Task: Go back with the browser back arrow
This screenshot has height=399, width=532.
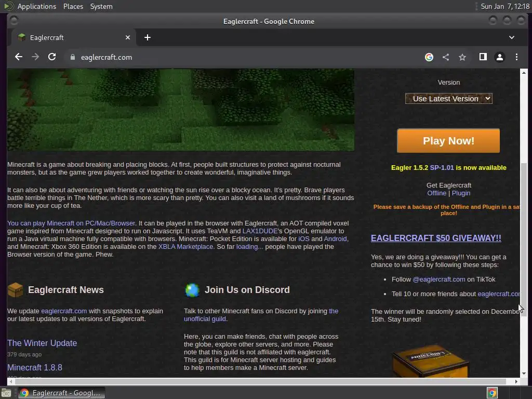Action: [19, 57]
